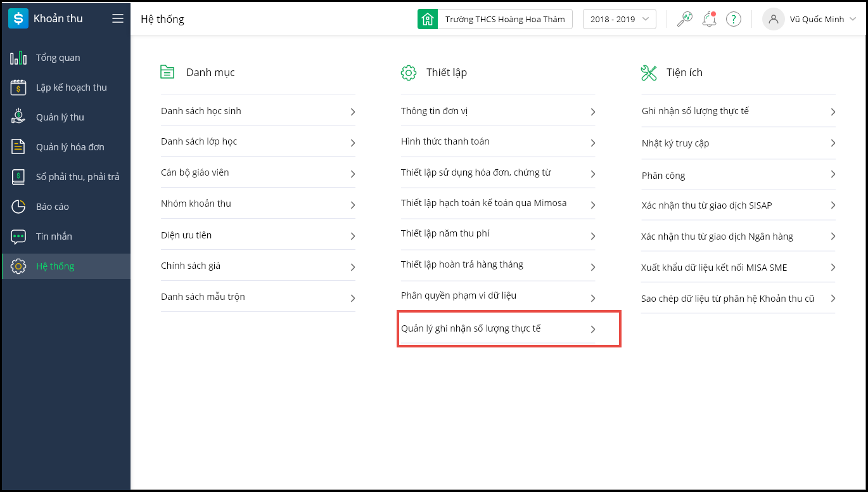This screenshot has height=492, width=868.
Task: Click the Khoản thu dollar logo icon
Action: click(18, 19)
